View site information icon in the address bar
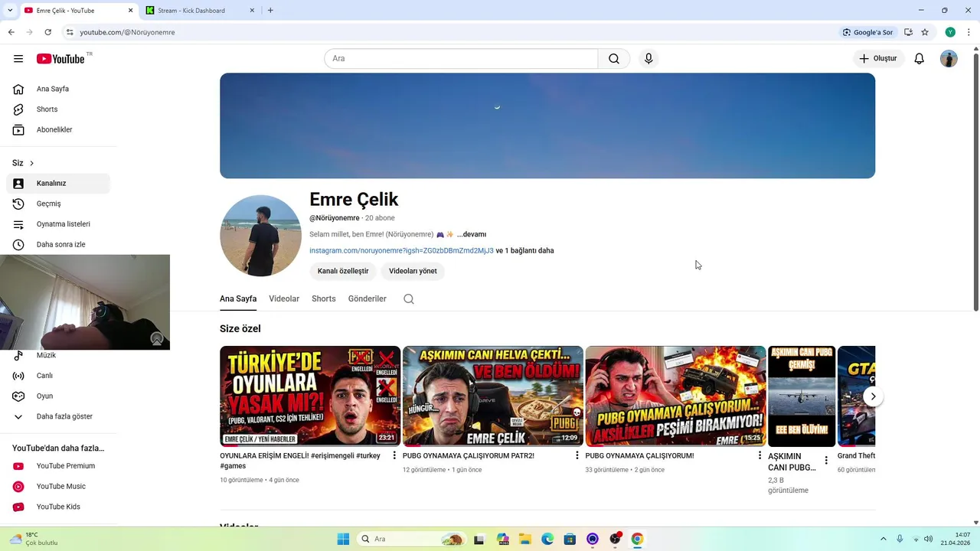Screen dimensions: 980x551 tap(70, 32)
